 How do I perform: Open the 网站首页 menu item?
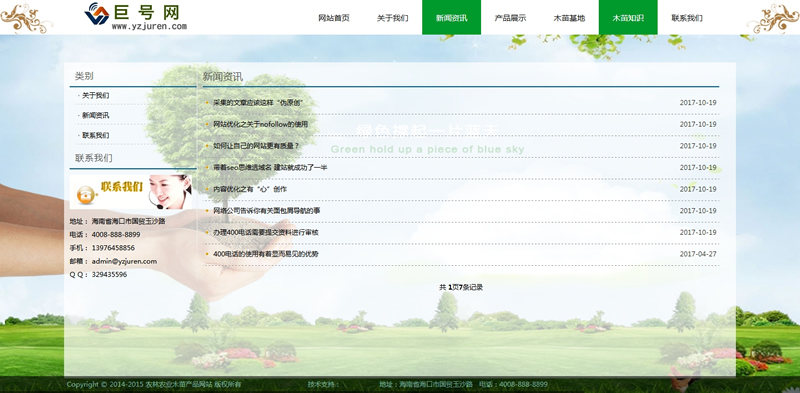pyautogui.click(x=334, y=18)
